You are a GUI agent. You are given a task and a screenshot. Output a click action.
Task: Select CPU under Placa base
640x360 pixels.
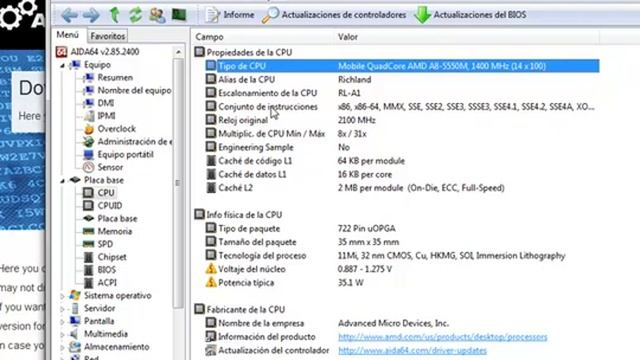click(x=106, y=193)
